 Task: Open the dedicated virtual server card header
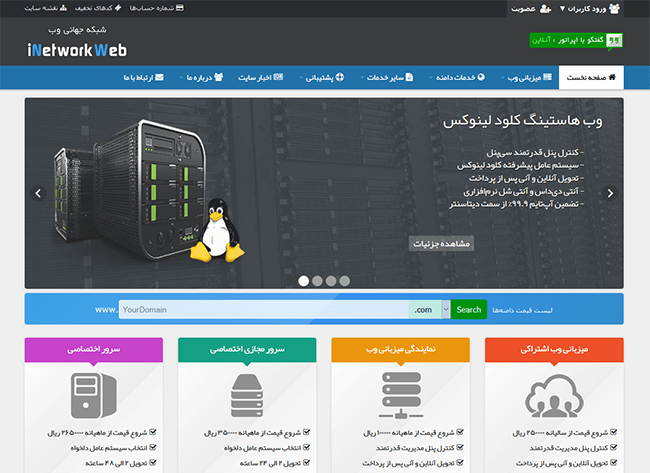pos(247,350)
